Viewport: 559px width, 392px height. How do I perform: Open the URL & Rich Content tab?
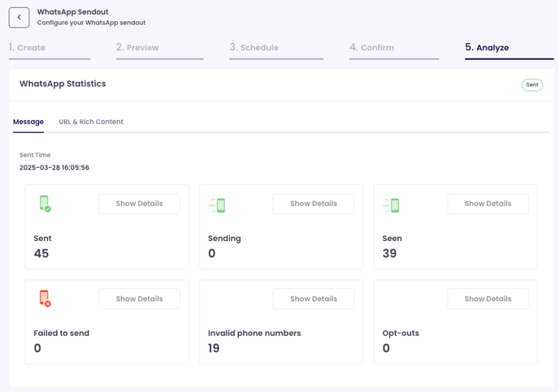point(91,122)
